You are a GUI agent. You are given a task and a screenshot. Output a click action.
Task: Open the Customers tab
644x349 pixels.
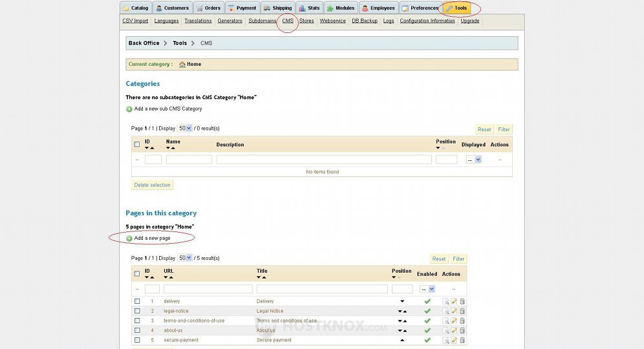(x=172, y=8)
